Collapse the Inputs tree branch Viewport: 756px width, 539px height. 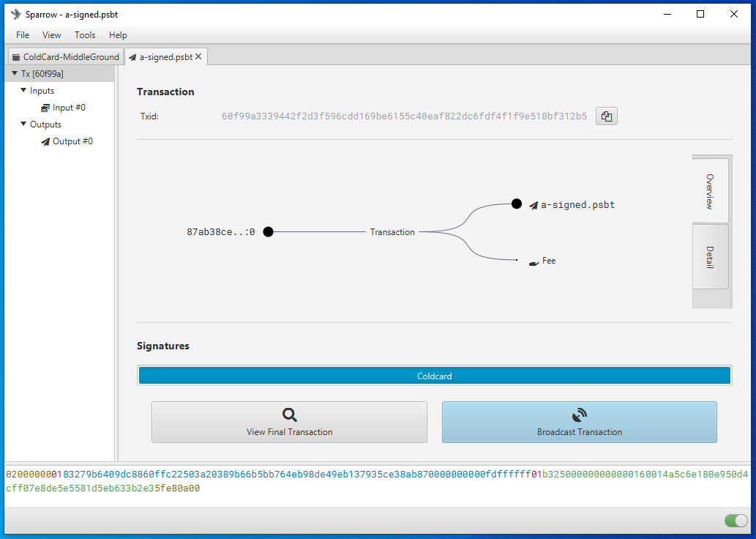tap(23, 90)
